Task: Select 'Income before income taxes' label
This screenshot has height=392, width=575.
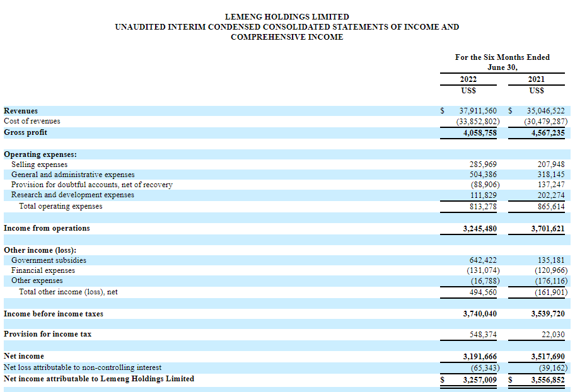Action: (x=54, y=314)
